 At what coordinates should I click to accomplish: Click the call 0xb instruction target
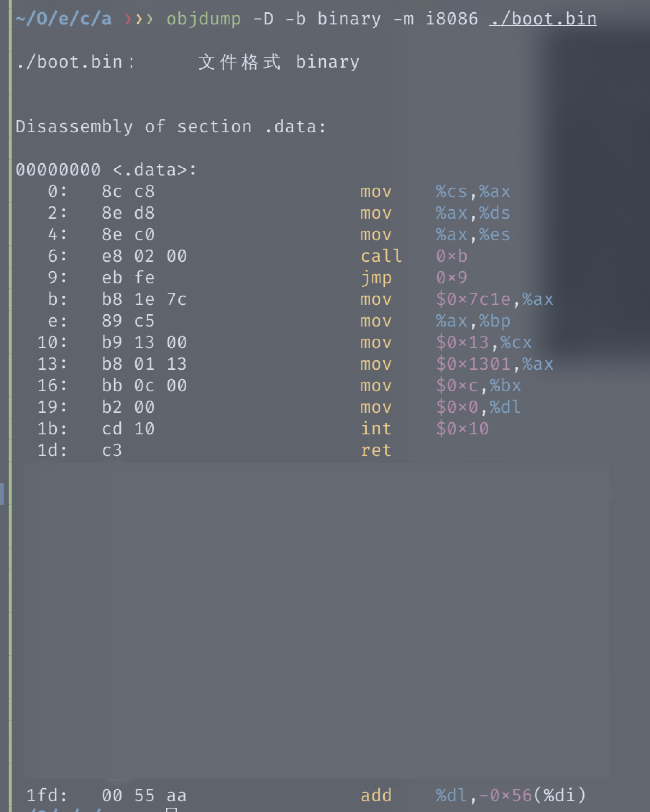(452, 256)
